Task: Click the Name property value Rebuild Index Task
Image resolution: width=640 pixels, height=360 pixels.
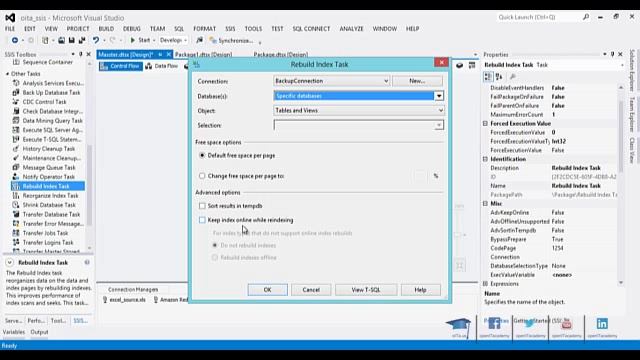Action: (x=576, y=186)
